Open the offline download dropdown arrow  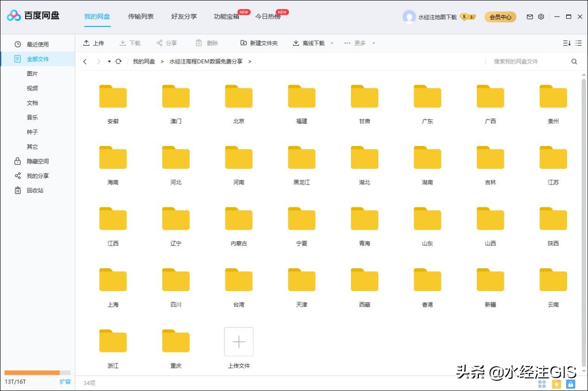coord(331,43)
